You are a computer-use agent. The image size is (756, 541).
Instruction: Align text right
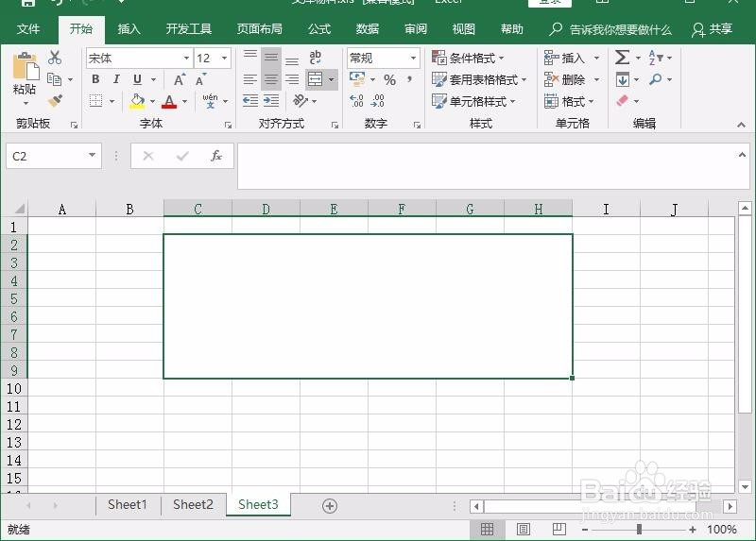(292, 79)
